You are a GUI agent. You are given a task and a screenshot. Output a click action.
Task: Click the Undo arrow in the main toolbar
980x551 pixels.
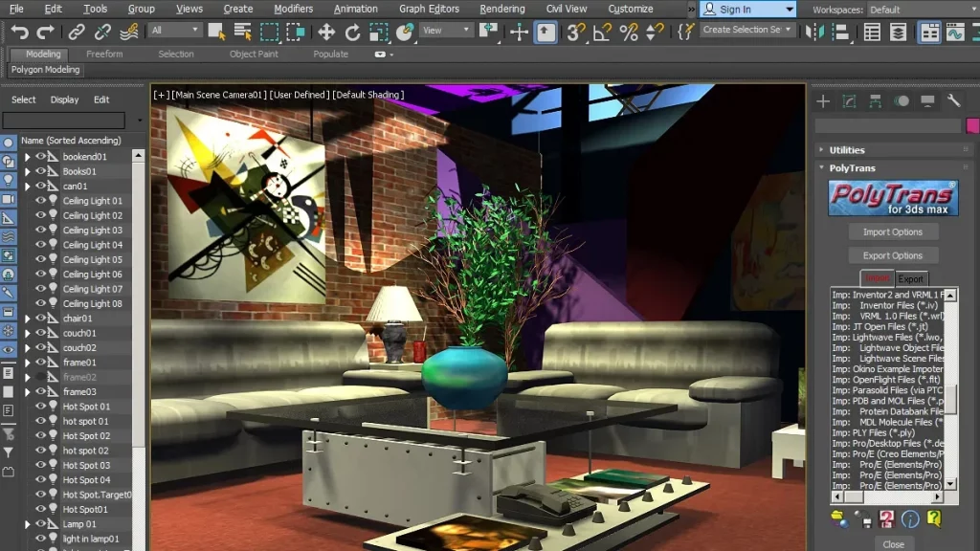click(x=19, y=33)
